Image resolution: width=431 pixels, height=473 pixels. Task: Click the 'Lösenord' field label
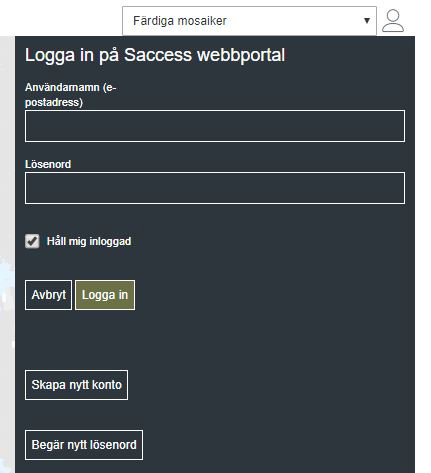point(48,164)
